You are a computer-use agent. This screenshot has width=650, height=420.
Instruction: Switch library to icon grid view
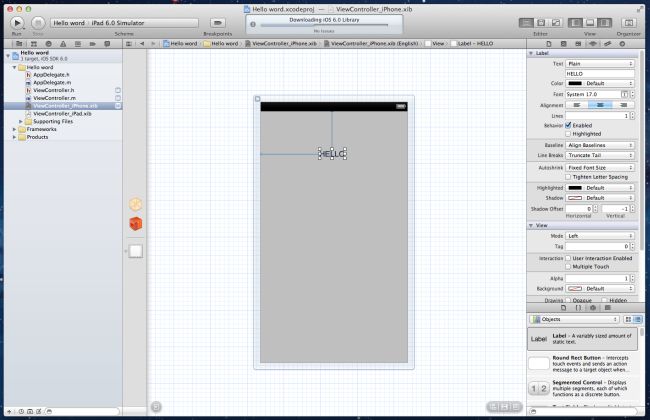(628, 319)
